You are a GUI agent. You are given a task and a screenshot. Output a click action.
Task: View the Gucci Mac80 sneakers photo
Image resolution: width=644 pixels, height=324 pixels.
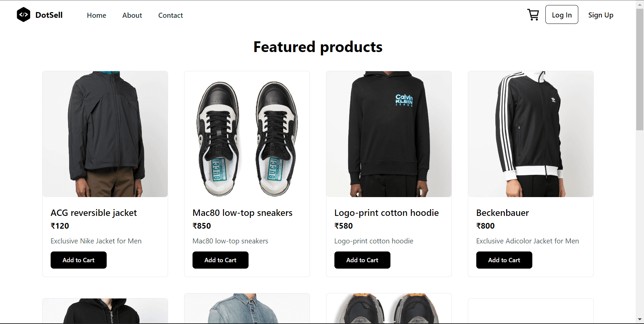pos(247,134)
